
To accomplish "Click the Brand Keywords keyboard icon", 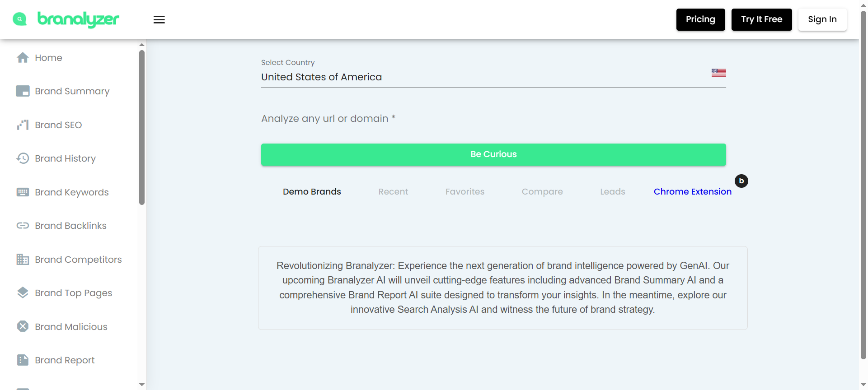I will 23,192.
